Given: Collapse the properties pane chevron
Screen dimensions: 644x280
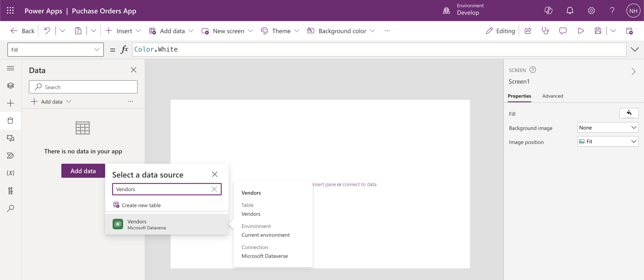Looking at the screenshot, I should (x=633, y=72).
